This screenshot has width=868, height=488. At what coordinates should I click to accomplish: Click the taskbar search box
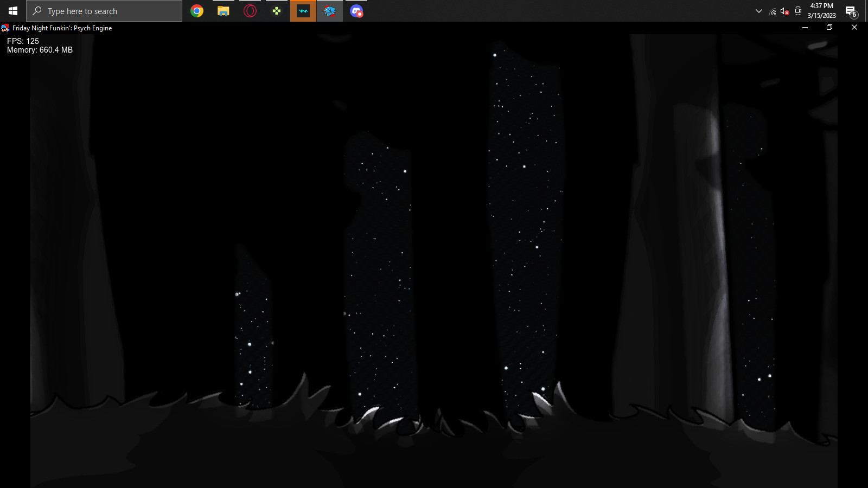click(104, 11)
